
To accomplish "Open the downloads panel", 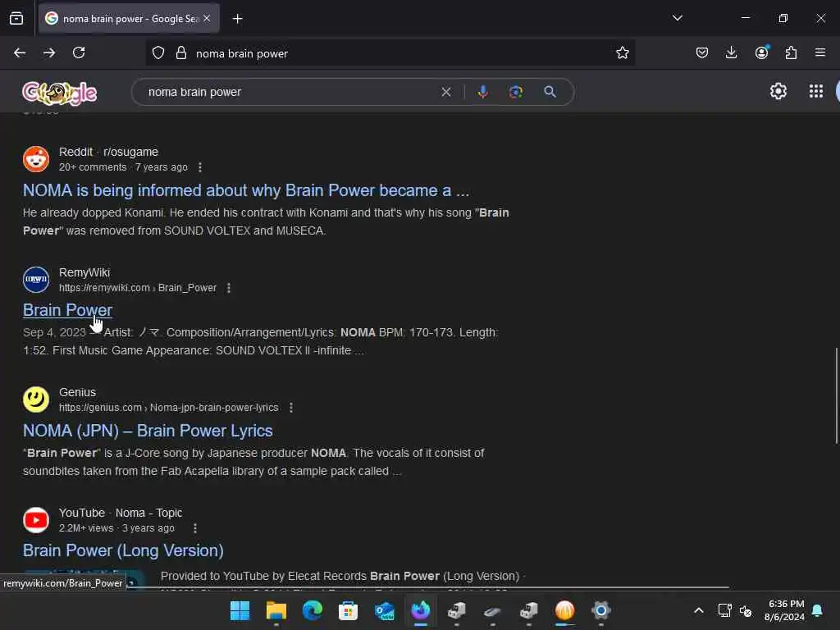I will [x=731, y=52].
